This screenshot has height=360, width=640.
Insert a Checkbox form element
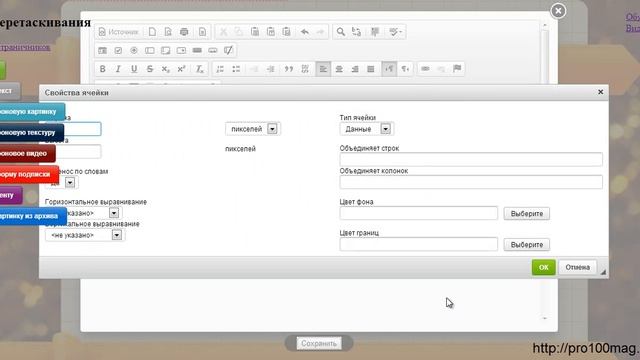coord(118,50)
